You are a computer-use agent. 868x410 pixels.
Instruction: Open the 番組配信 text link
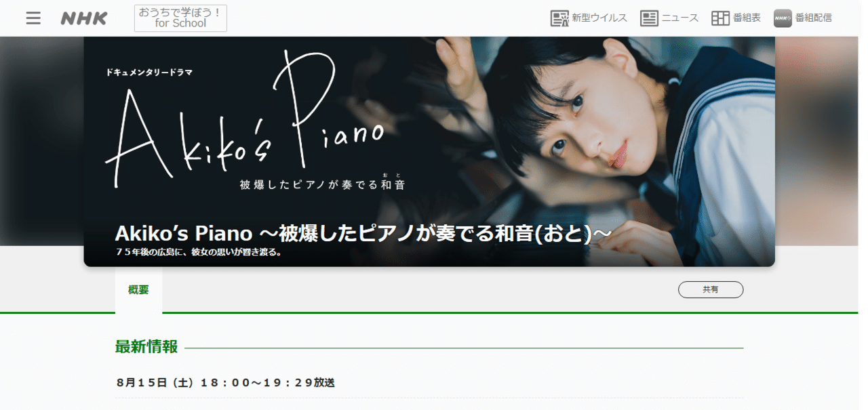(814, 18)
